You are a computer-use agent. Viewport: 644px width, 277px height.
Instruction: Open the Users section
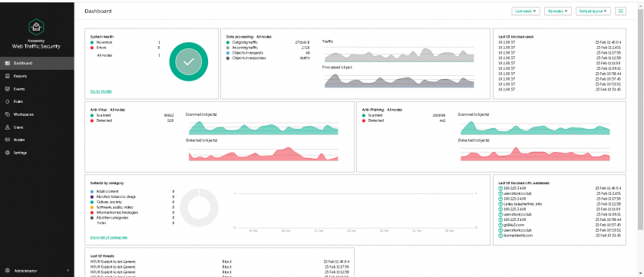[x=37, y=127]
